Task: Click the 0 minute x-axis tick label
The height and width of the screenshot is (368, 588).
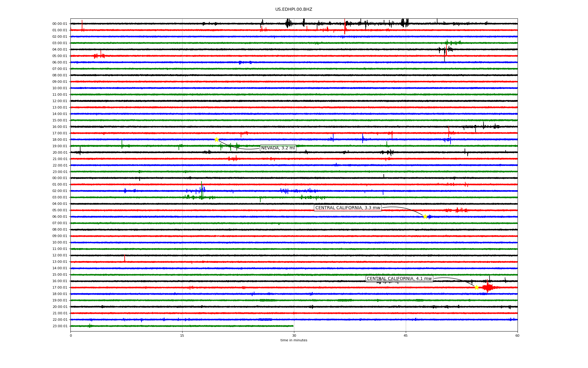Action: point(71,335)
